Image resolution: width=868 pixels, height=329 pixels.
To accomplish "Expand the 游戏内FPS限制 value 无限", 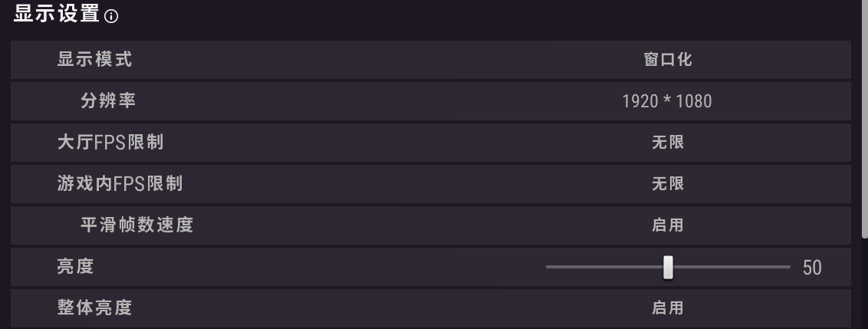I will point(667,183).
